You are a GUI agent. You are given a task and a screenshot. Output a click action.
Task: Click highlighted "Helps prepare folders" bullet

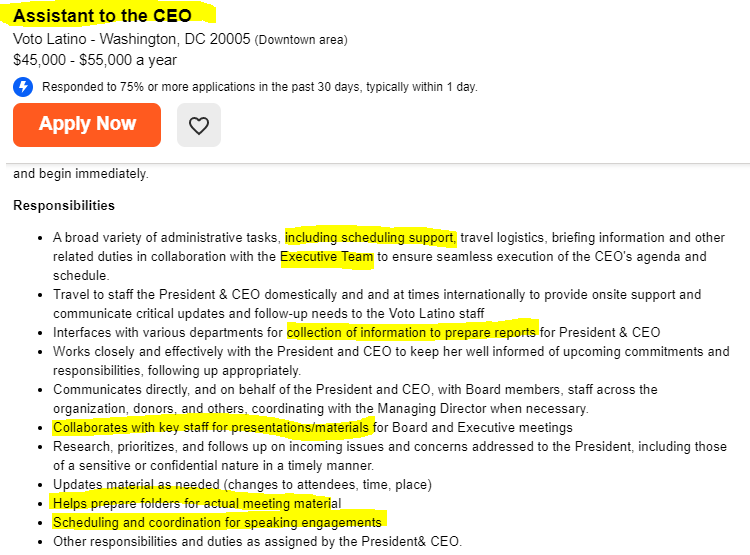point(197,503)
